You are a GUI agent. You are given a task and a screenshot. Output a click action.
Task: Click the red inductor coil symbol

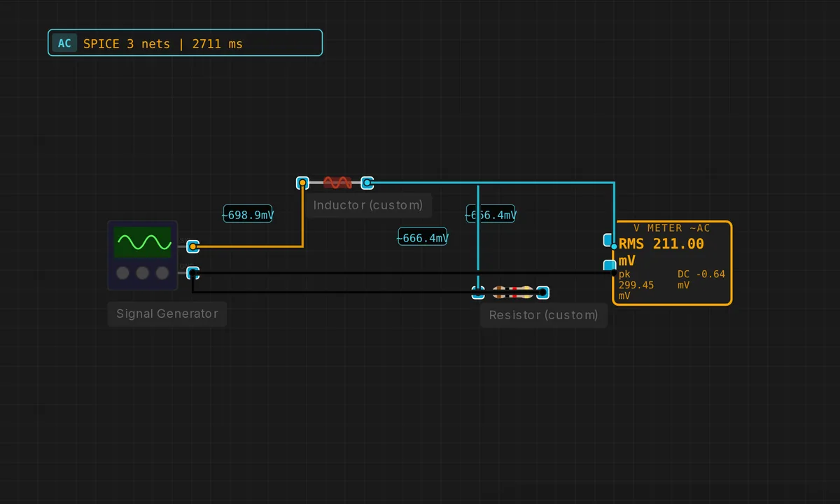tap(337, 183)
